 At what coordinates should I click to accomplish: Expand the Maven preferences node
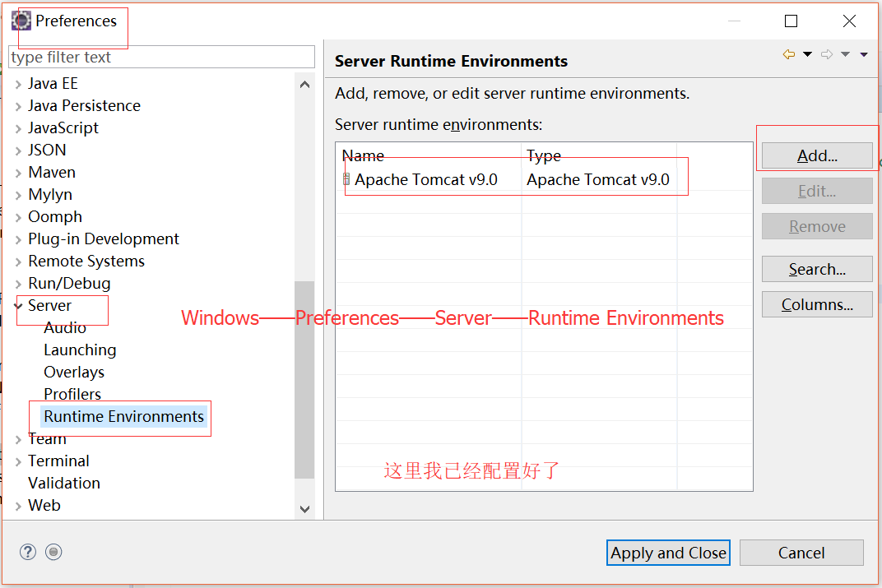[x=18, y=174]
